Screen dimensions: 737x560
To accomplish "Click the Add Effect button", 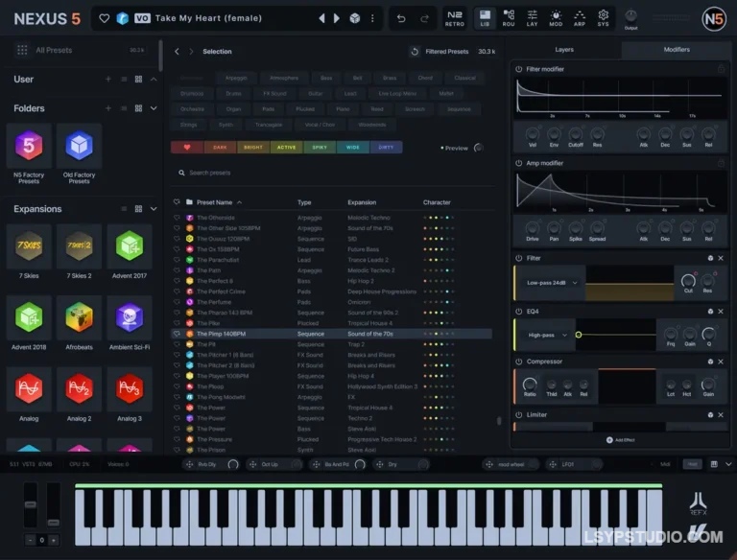I will click(621, 440).
